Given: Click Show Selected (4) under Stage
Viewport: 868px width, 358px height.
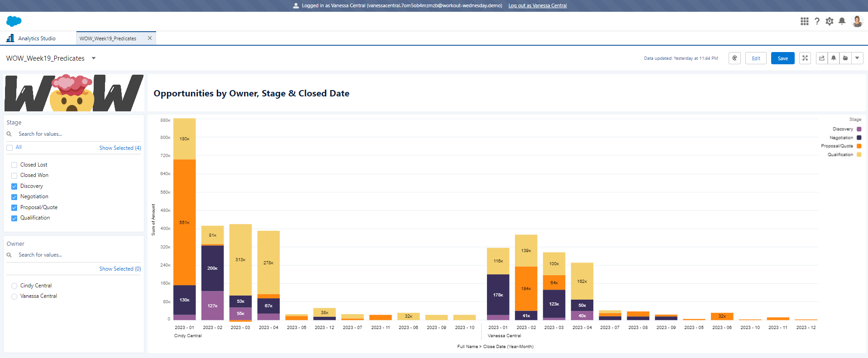Looking at the screenshot, I should [120, 148].
